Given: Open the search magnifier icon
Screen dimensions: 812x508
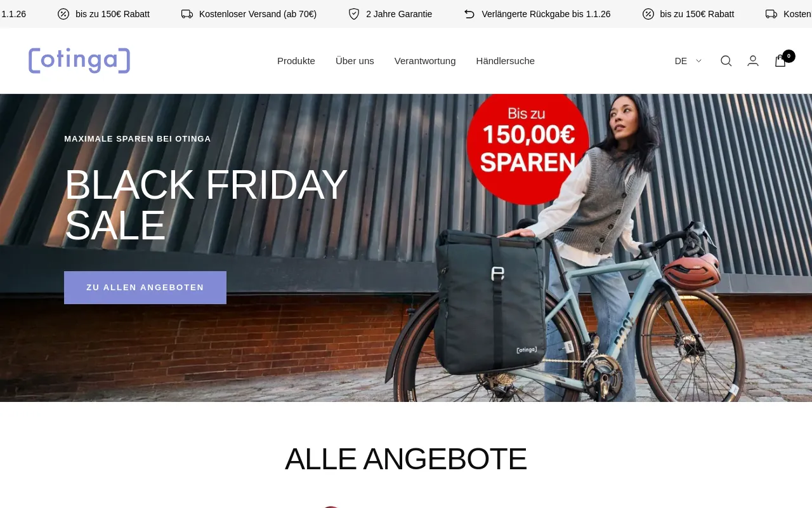Looking at the screenshot, I should tap(726, 61).
